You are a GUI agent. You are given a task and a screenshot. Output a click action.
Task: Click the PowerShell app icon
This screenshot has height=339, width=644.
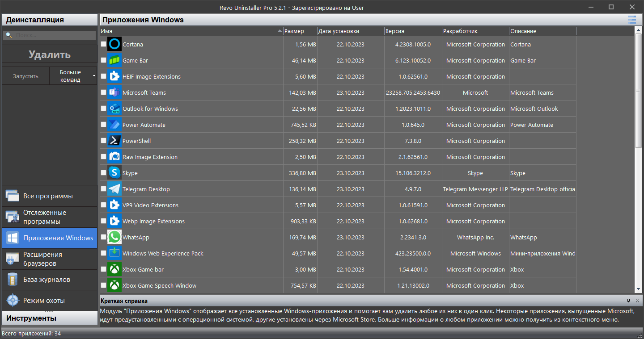[x=114, y=140]
